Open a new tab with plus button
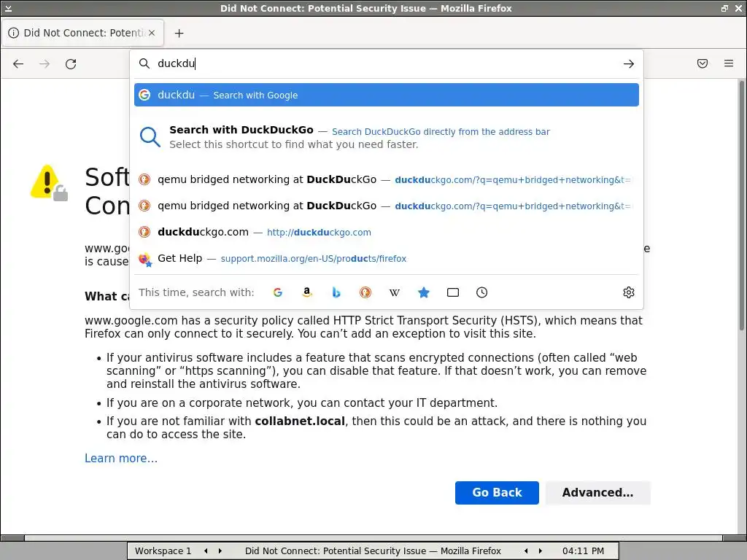Viewport: 747px width, 560px height. [x=179, y=33]
